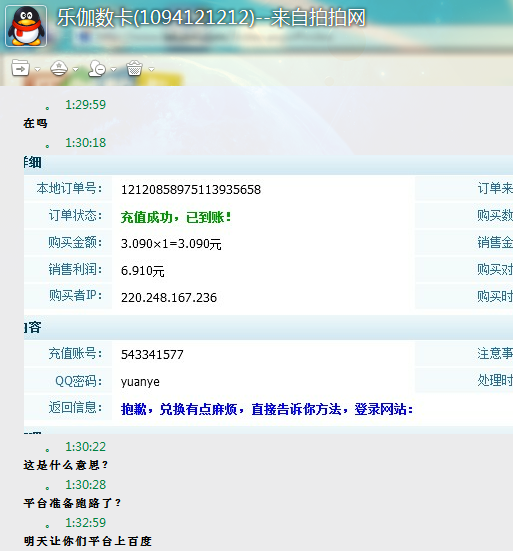The width and height of the screenshot is (513, 551).
Task: Click the timestamp 1:30:22
Action: [x=85, y=447]
